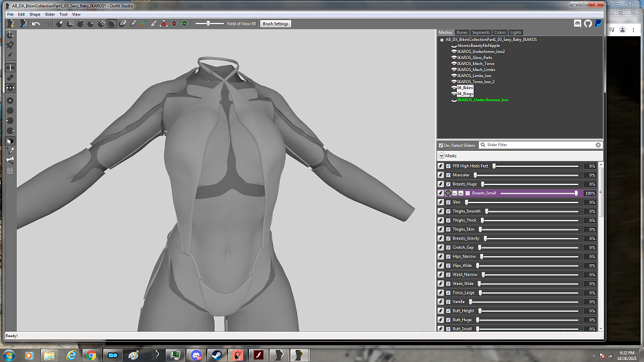644x362 pixels.
Task: Clear the Slider Filter search field
Action: (598, 145)
